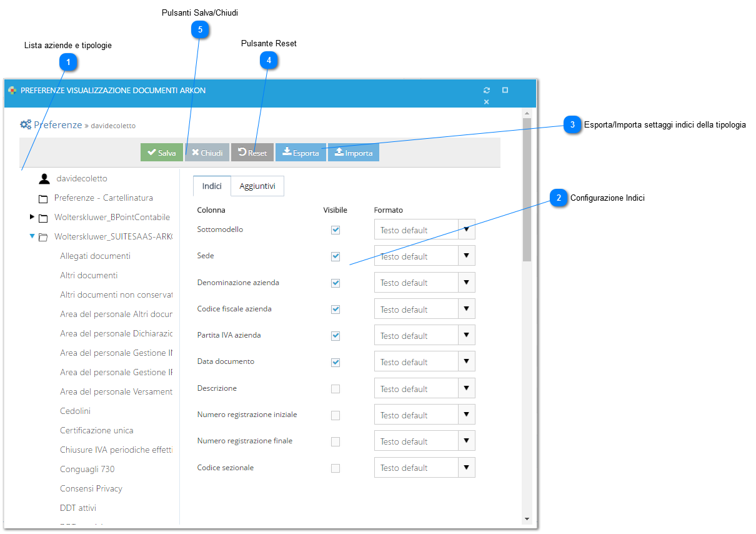Click folder icon beside Preferenze - Cartellinatura
Viewport: 756px width, 534px height.
click(x=43, y=199)
